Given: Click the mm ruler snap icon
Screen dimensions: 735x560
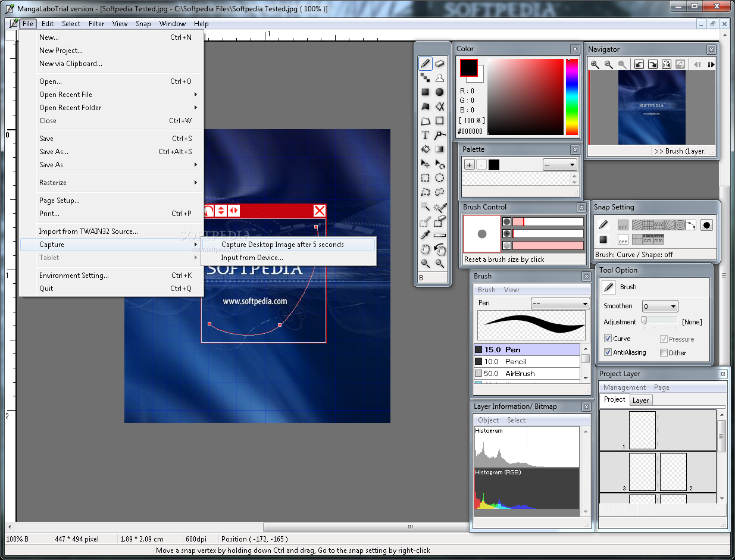Looking at the screenshot, I should (658, 239).
